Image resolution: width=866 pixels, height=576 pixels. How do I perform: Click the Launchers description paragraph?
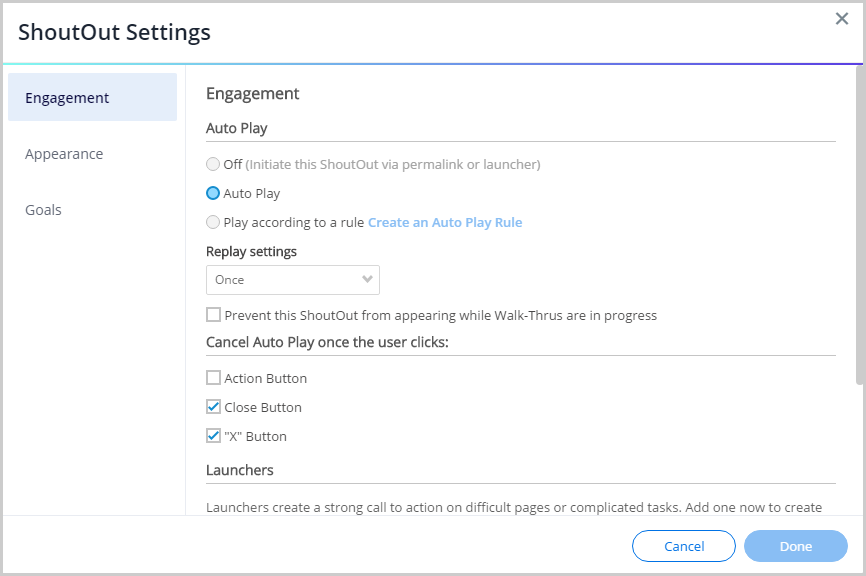514,507
